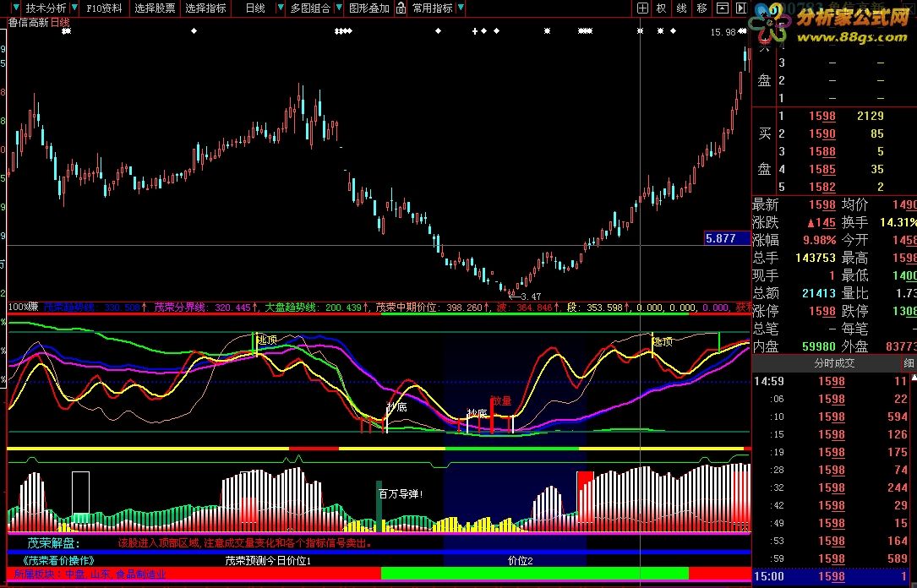Expand the dropdown arrow beside 技术分析
Image resolution: width=917 pixels, height=588 pixels.
pos(74,8)
